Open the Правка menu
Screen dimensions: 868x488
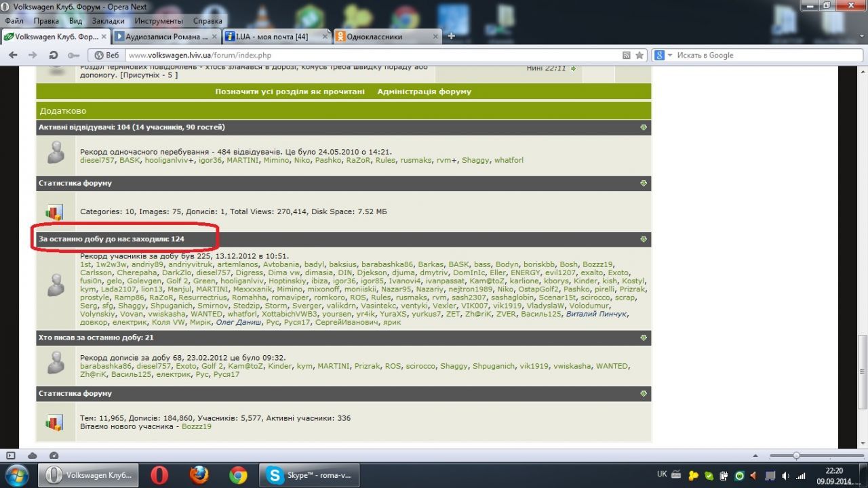[46, 21]
